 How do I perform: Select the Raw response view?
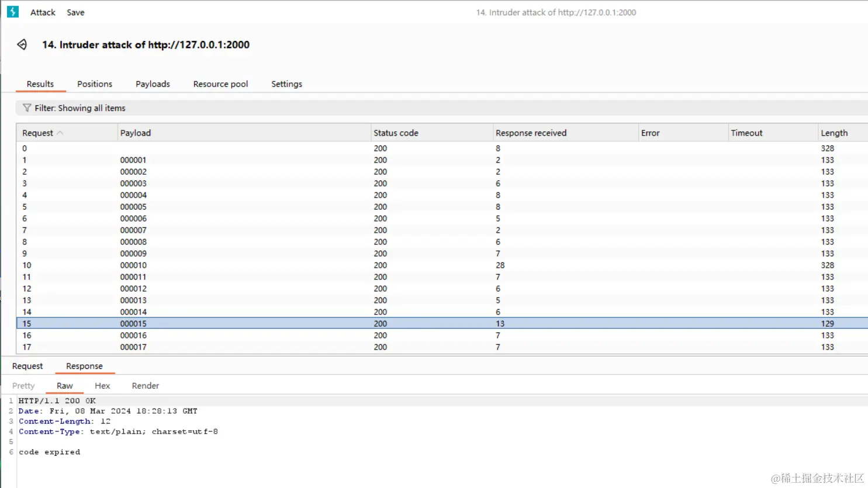(65, 386)
